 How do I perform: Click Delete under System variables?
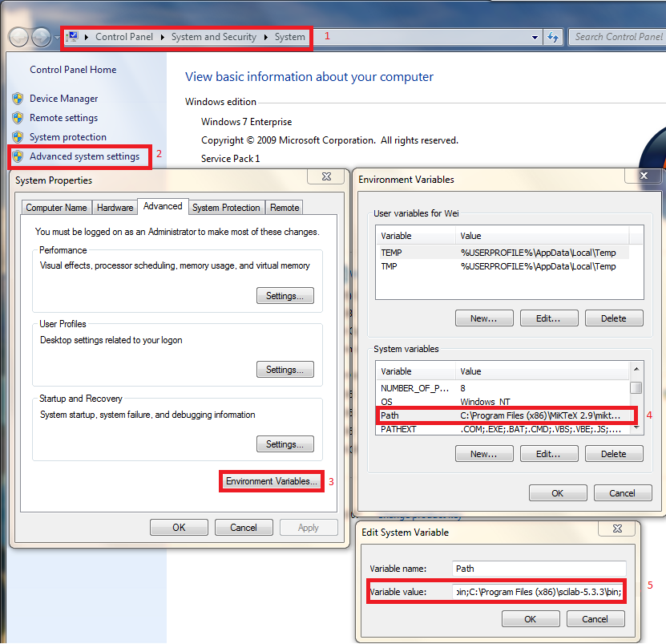point(614,454)
